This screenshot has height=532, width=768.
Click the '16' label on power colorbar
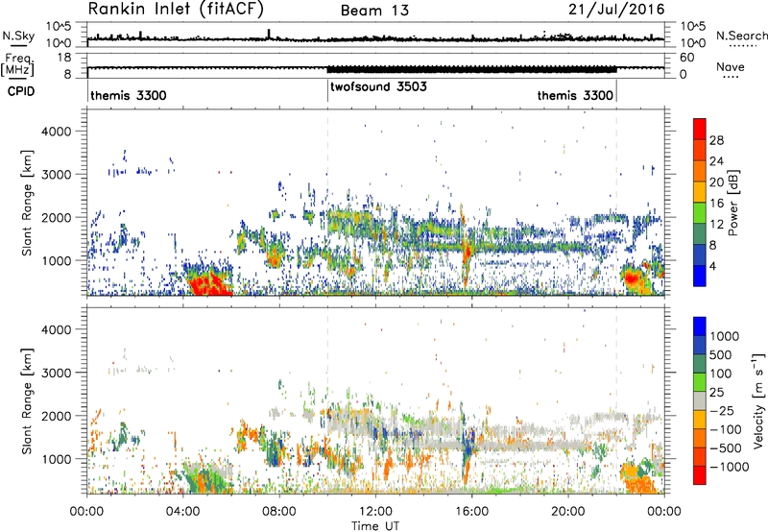716,204
